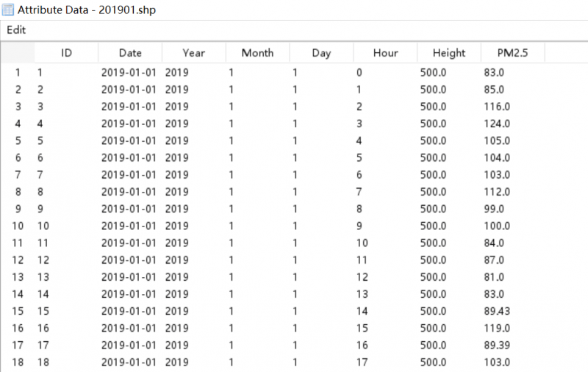Select row number 10 header
This screenshot has height=372, width=588.
click(x=18, y=226)
